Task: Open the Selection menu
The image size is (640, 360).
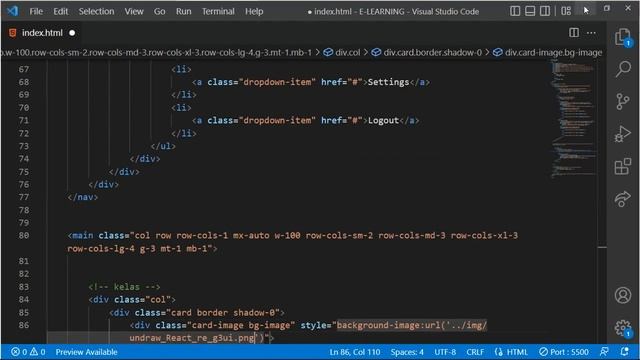Action: pos(96,11)
